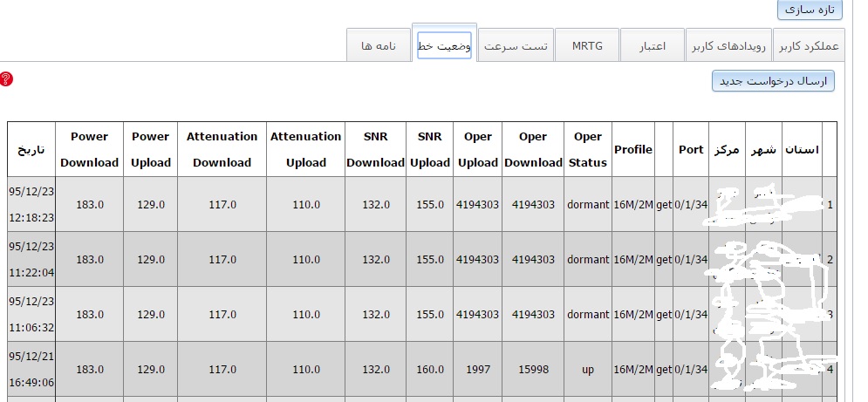Select the وضعیت خط tab
Screen dimensions: 868x402
pyautogui.click(x=445, y=45)
